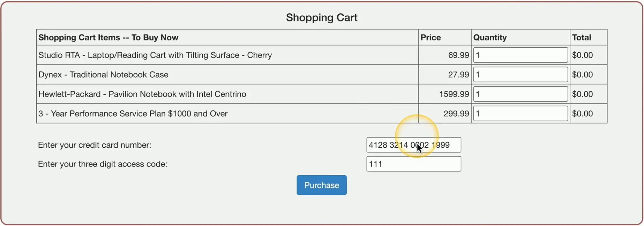Select quantity box for Studio RTA cart

(520, 55)
